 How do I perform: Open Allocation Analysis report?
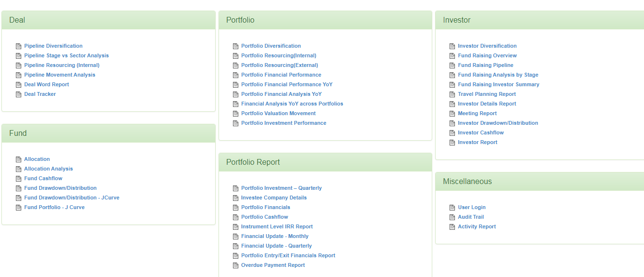(49, 169)
